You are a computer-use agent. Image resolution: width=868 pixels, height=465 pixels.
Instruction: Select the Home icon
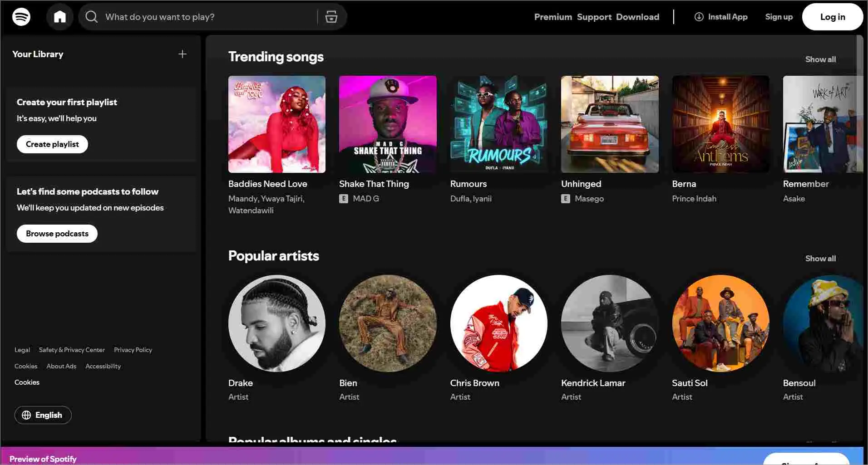coord(59,16)
